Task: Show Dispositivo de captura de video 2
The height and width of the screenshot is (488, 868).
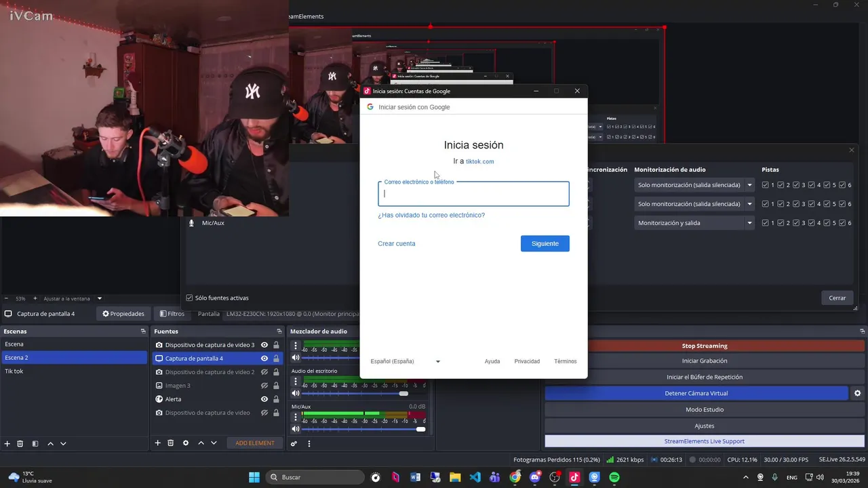Action: tap(264, 372)
